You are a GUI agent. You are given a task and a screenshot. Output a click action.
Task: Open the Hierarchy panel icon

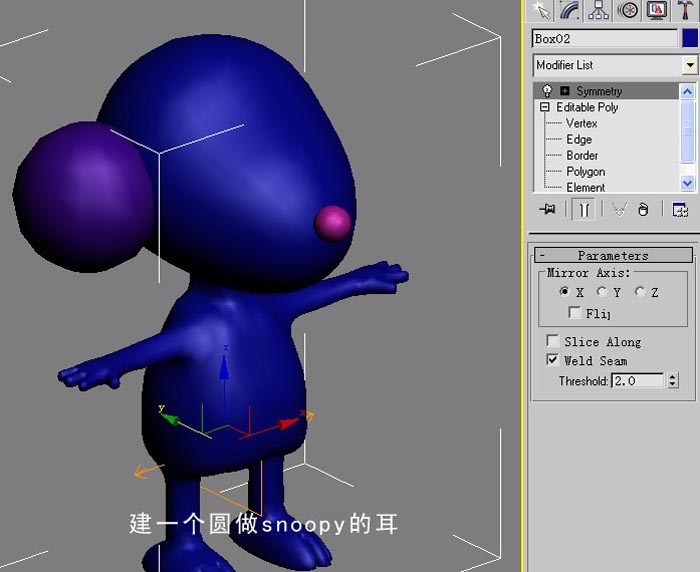598,10
